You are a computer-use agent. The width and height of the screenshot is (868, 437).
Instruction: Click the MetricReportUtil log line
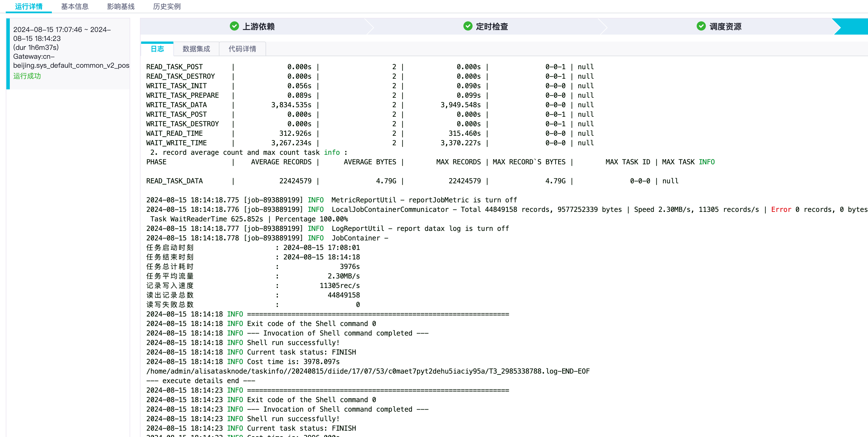331,200
